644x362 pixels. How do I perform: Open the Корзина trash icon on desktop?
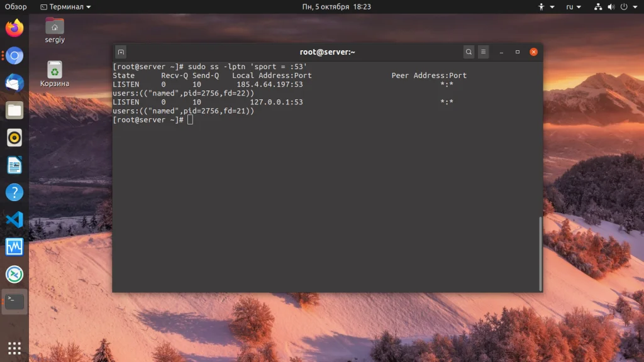(55, 74)
